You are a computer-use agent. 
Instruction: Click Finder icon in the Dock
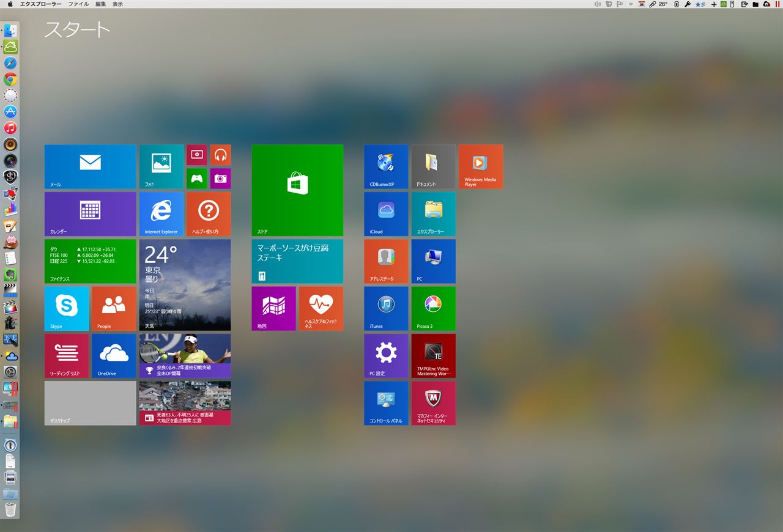tap(10, 31)
